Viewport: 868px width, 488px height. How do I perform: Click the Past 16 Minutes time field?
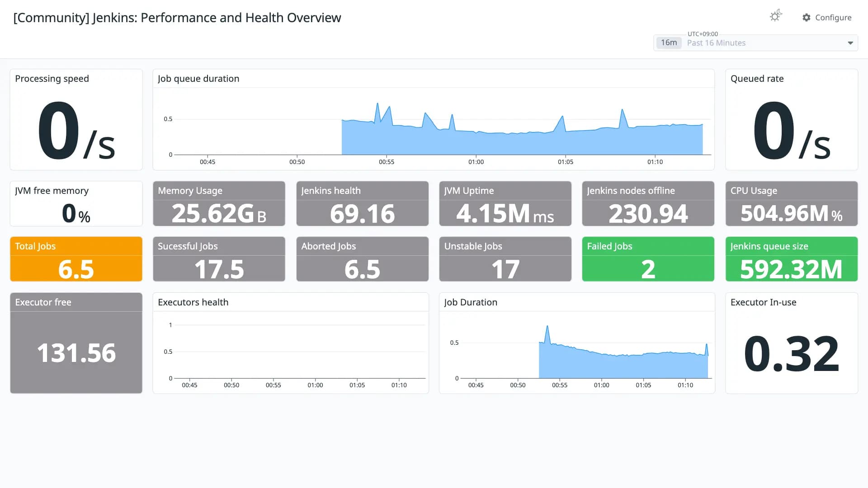(x=755, y=43)
